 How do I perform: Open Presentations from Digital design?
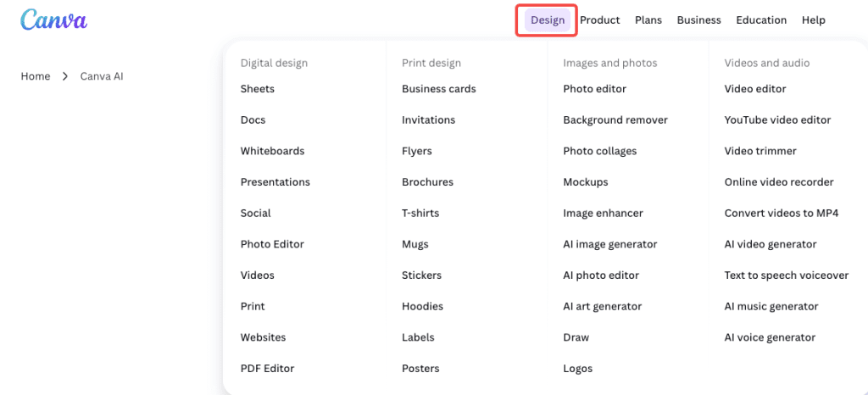pyautogui.click(x=275, y=182)
